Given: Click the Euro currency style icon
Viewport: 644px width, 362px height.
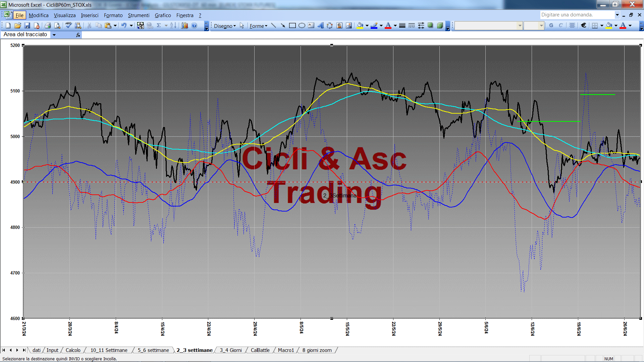Looking at the screenshot, I should point(584,25).
